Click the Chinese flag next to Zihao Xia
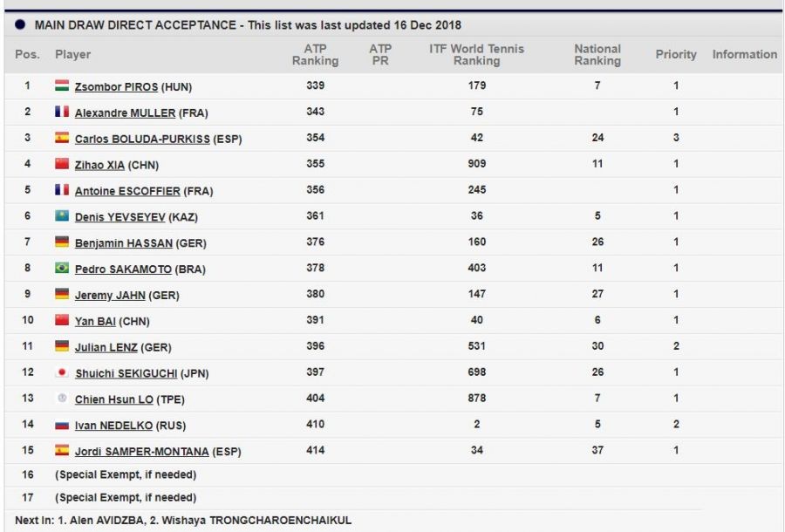785x532 pixels. tap(62, 163)
